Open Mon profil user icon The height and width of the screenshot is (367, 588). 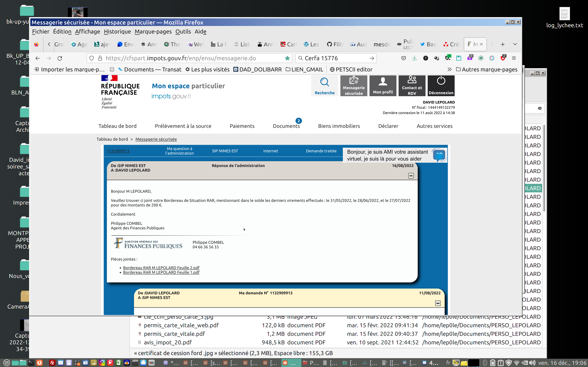tap(383, 82)
